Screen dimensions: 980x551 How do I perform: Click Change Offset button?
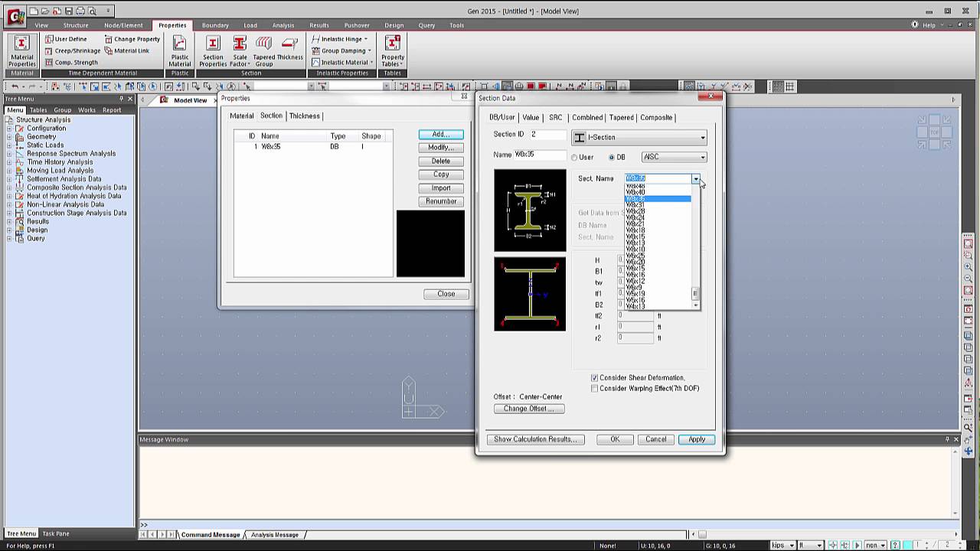pyautogui.click(x=529, y=409)
